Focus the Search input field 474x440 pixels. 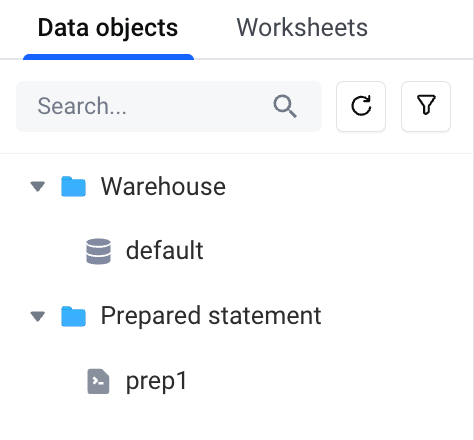[x=169, y=106]
